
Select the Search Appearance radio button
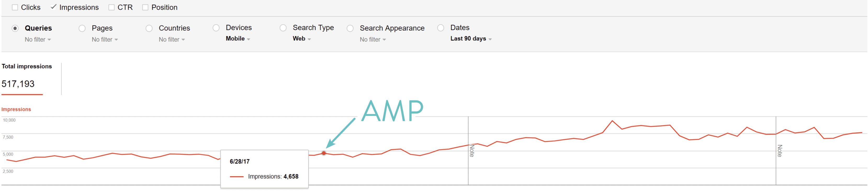pyautogui.click(x=350, y=28)
